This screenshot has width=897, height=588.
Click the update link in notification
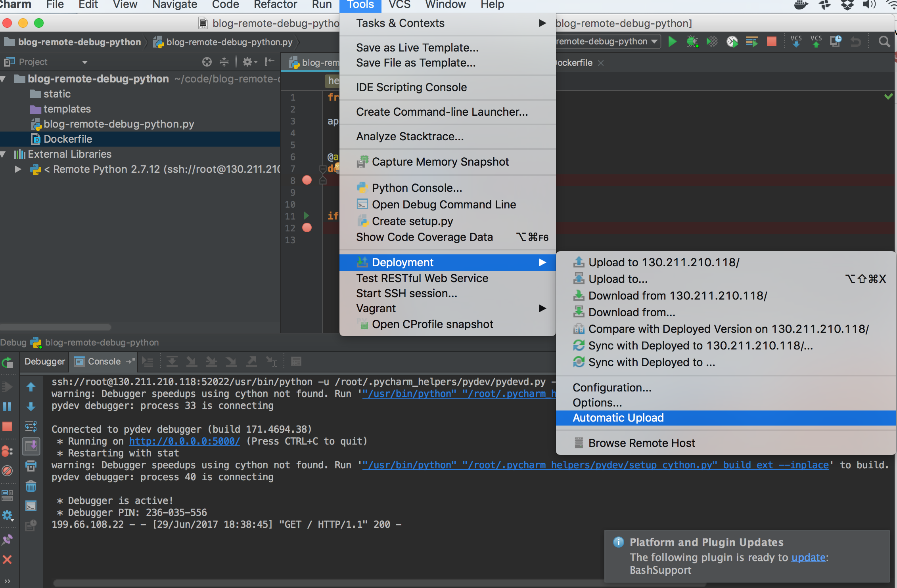[x=808, y=557]
